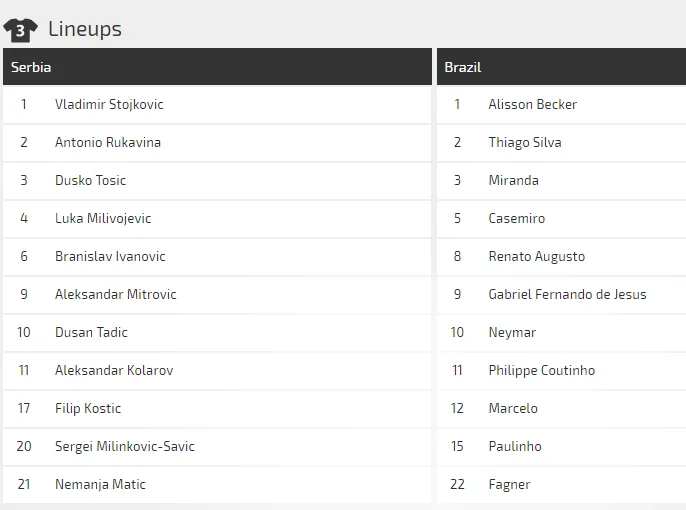Open Antonio Rukavina player entry

(107, 142)
